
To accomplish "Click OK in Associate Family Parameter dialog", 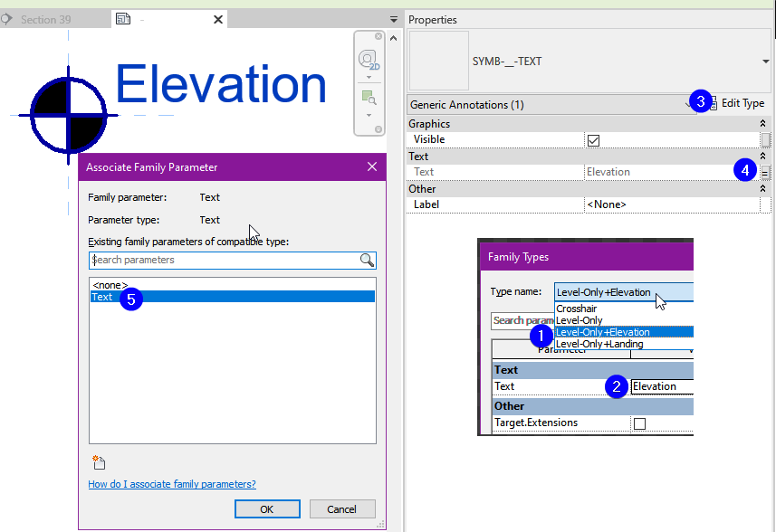I will coord(267,509).
